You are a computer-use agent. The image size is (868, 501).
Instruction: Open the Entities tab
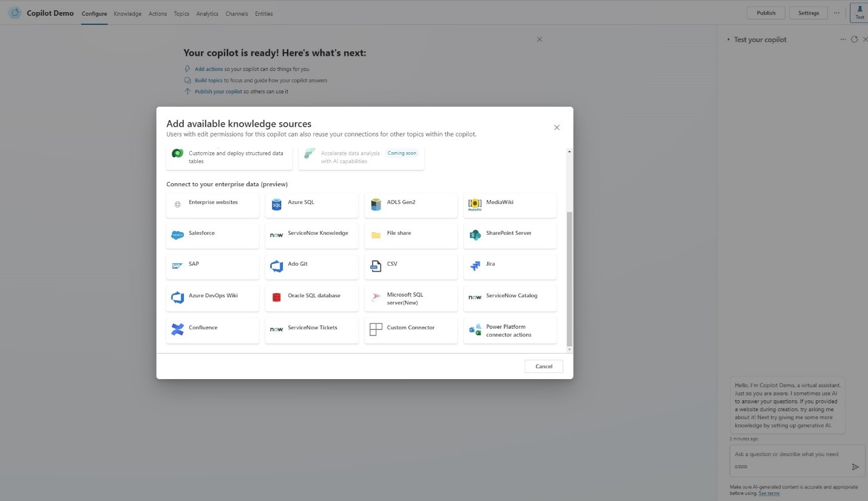[x=264, y=13]
